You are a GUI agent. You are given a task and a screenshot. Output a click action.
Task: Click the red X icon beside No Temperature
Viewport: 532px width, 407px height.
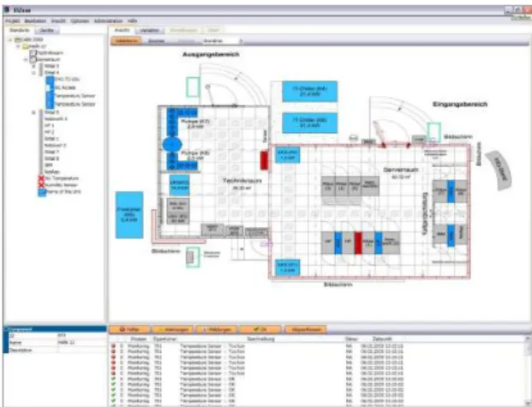pyautogui.click(x=41, y=178)
